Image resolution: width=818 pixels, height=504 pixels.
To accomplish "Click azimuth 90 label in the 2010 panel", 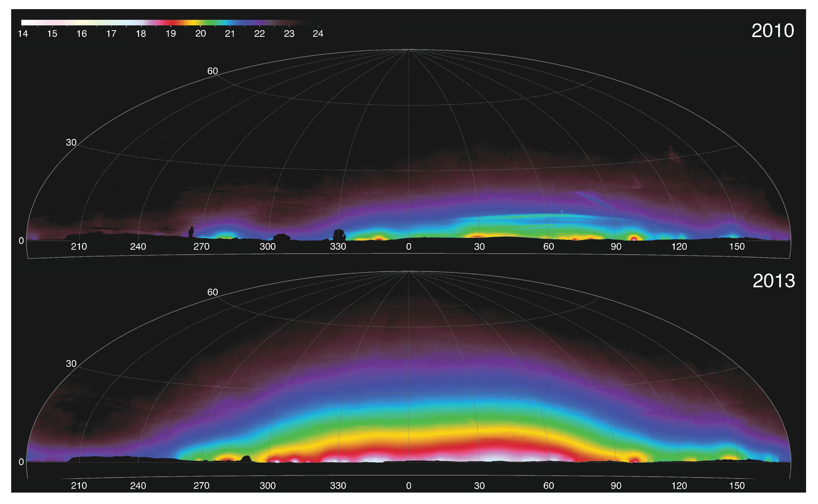I will click(616, 247).
